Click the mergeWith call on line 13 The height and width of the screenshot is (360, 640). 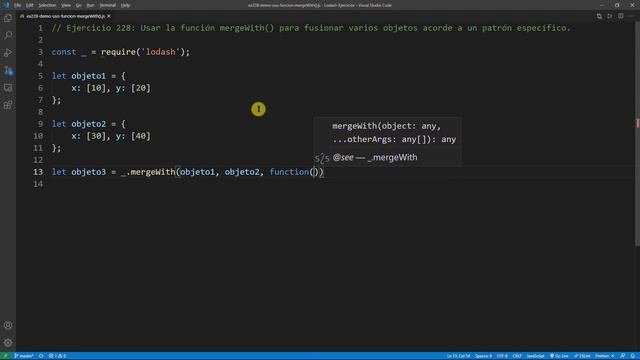(x=153, y=172)
